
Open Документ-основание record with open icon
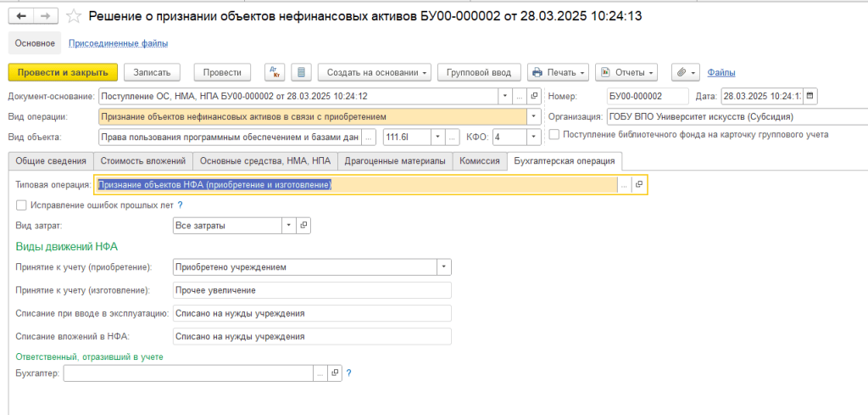(534, 95)
